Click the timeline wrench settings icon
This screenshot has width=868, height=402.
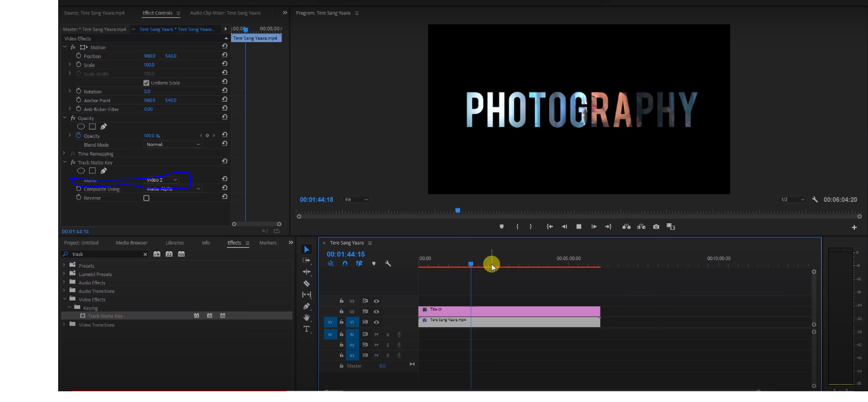(388, 262)
